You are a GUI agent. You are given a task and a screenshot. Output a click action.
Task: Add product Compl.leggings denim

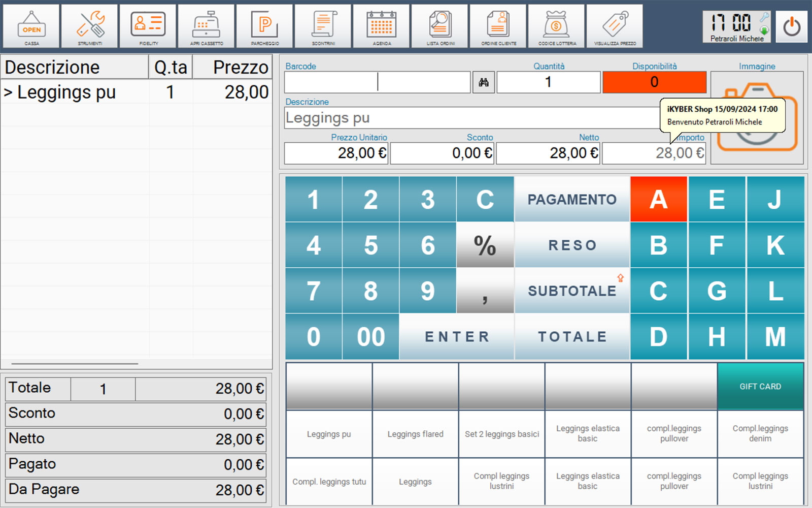tap(760, 434)
